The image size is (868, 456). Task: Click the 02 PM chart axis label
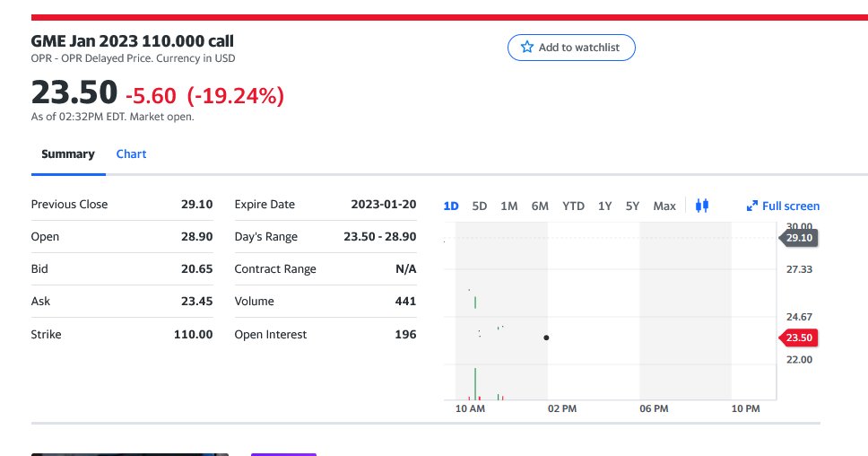pyautogui.click(x=562, y=408)
